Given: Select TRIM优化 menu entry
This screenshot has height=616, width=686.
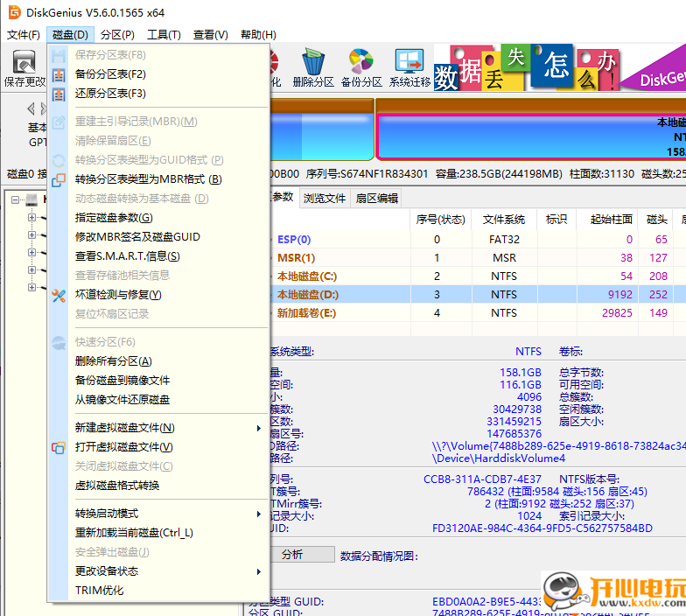Looking at the screenshot, I should [158, 591].
